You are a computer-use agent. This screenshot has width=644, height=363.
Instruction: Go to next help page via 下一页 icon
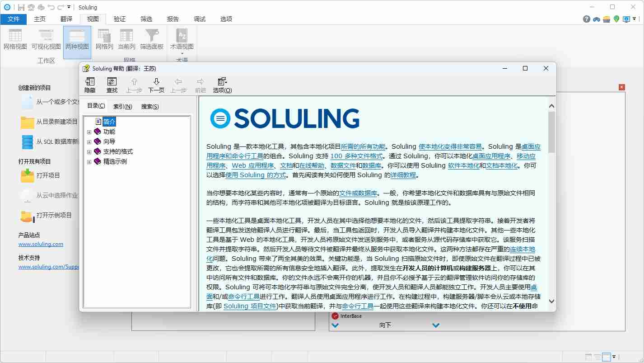click(x=156, y=85)
